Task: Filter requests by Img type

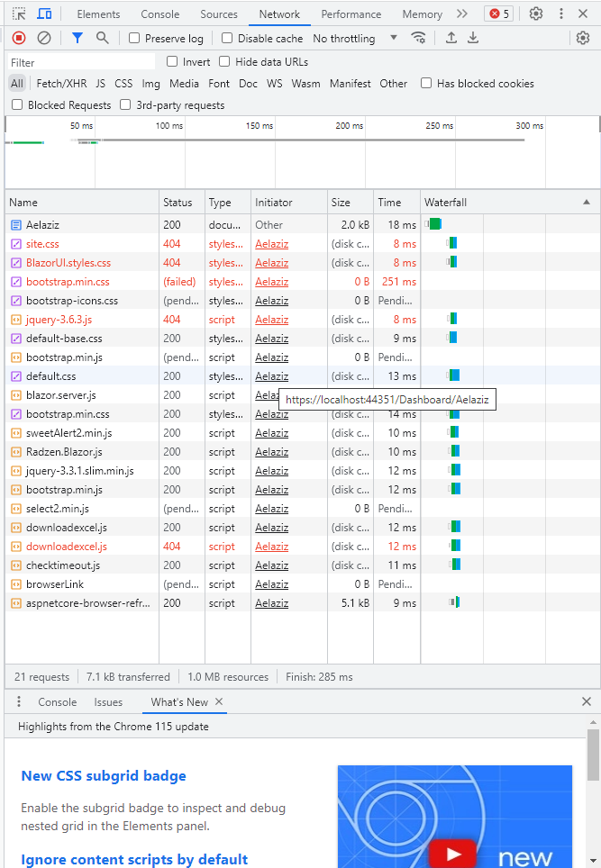Action: point(150,84)
